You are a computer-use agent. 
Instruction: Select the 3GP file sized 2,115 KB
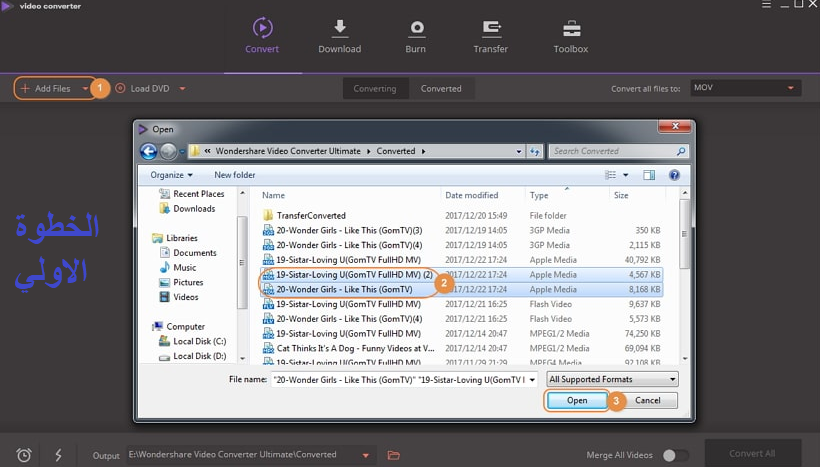pyautogui.click(x=462, y=245)
